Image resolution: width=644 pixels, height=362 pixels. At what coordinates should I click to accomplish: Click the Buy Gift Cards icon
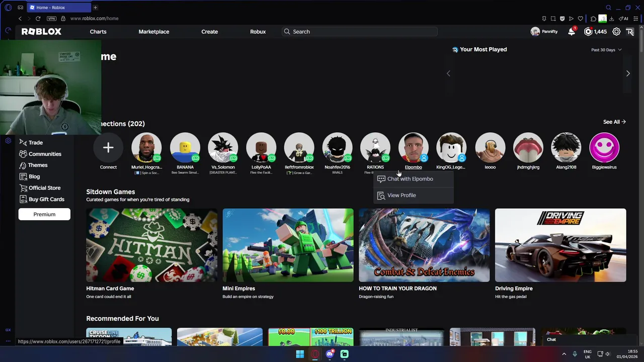[23, 199]
